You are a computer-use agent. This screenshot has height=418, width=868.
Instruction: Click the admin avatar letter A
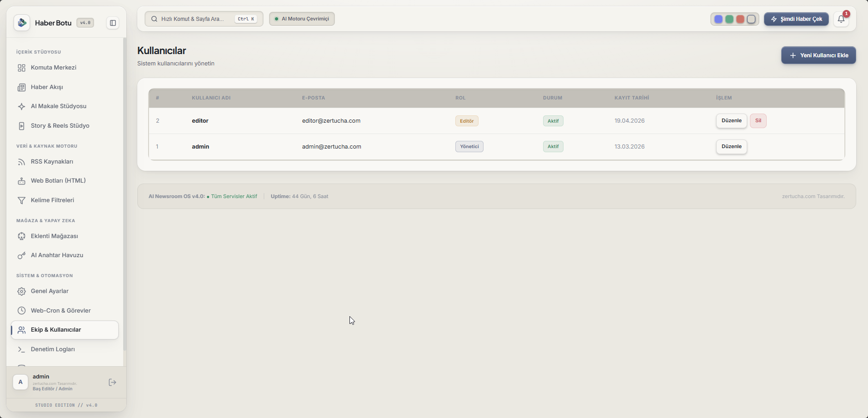coord(20,382)
